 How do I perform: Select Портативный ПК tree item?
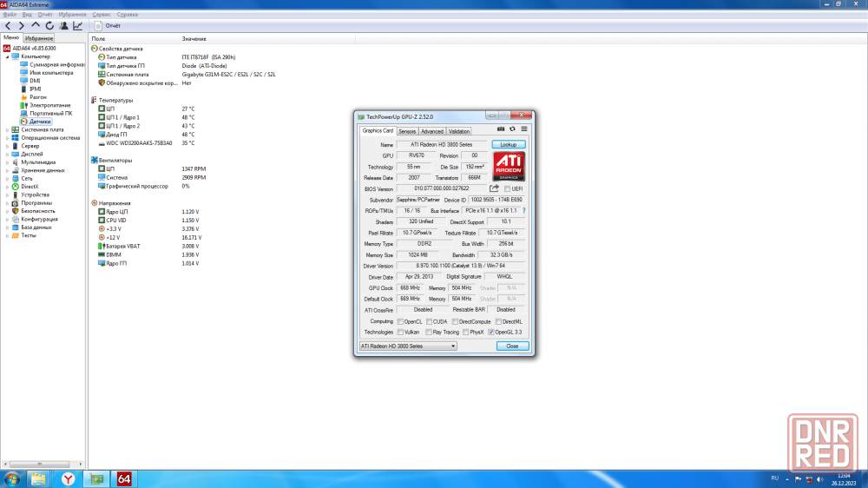[51, 113]
